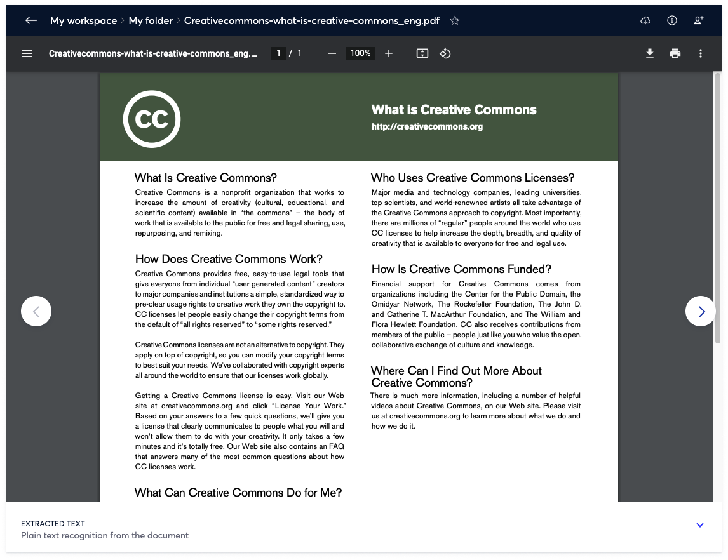Click 'What is Creative Commons' banner title

pyautogui.click(x=454, y=109)
